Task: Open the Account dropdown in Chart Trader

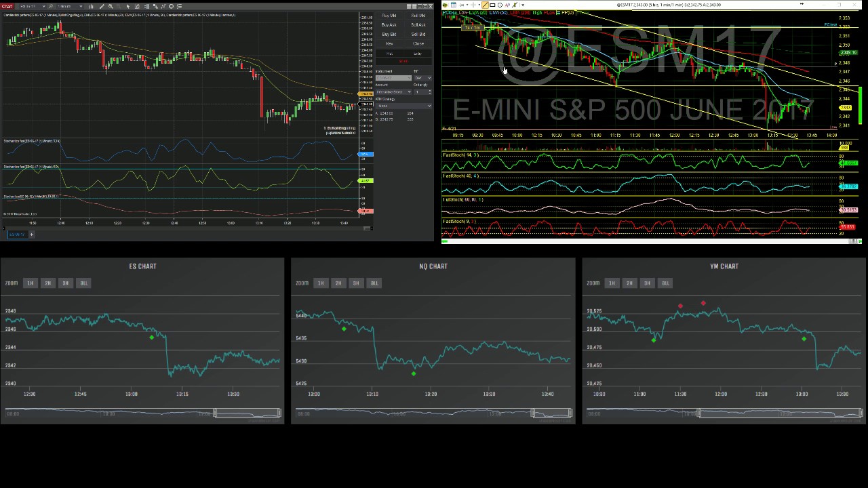Action: (x=393, y=92)
